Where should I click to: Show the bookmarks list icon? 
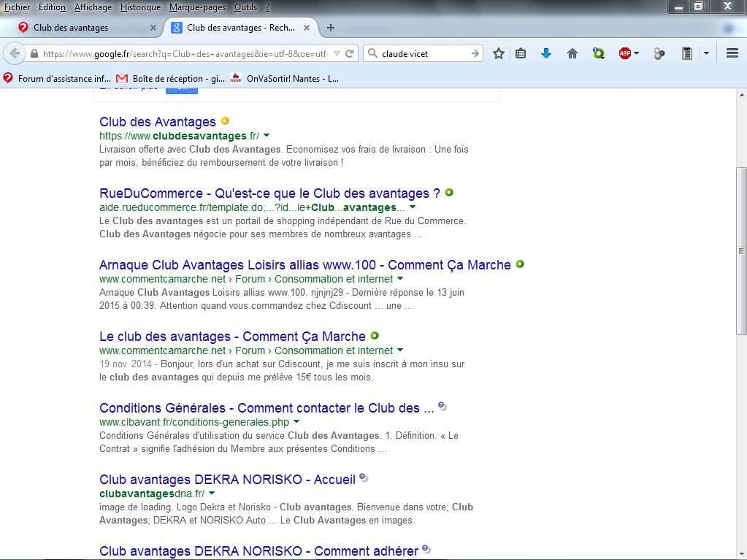coord(521,53)
